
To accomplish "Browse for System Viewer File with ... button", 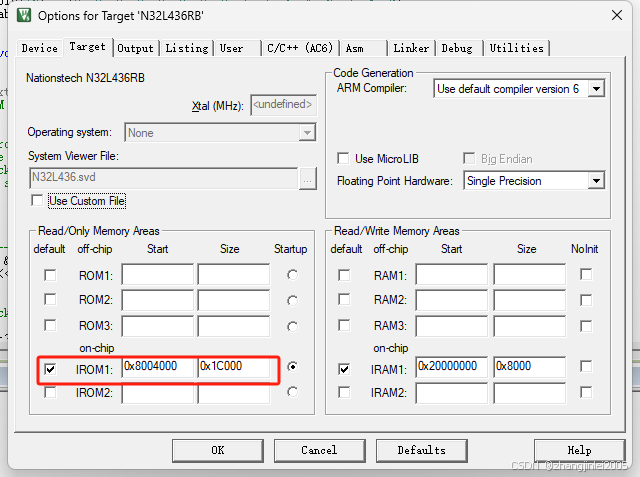I will 308,178.
